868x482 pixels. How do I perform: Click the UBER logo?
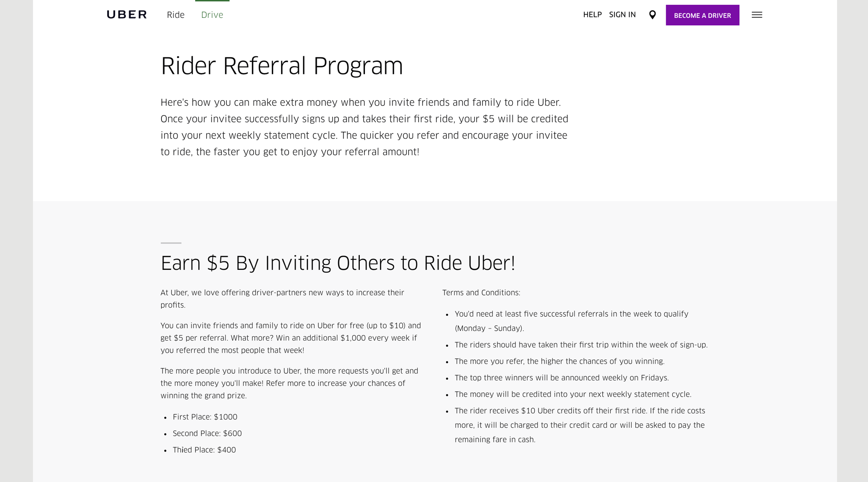126,15
